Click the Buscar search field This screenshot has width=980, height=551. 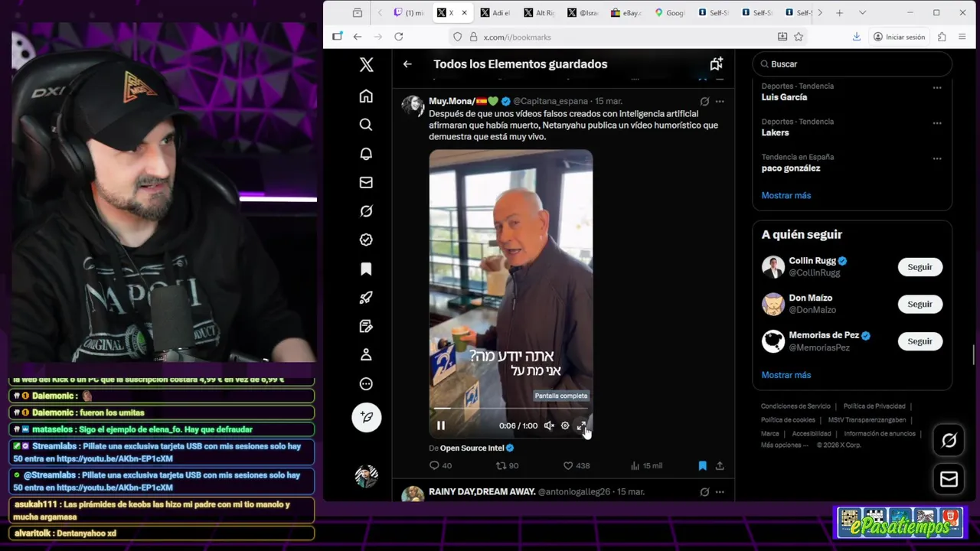852,64
